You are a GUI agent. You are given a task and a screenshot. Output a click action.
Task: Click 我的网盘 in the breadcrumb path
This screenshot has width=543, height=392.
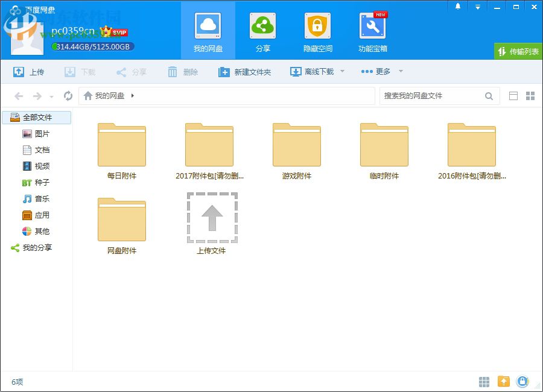pos(109,95)
